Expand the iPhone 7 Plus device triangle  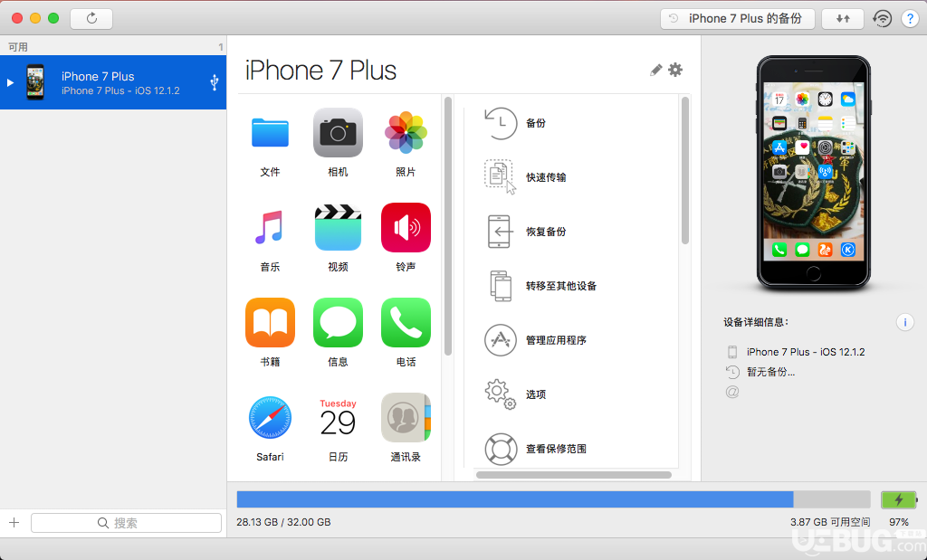pyautogui.click(x=10, y=82)
